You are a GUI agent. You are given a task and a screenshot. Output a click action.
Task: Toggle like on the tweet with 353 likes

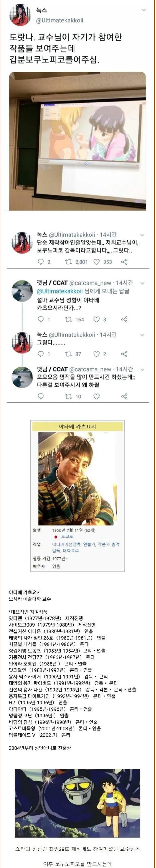(x=96, y=262)
